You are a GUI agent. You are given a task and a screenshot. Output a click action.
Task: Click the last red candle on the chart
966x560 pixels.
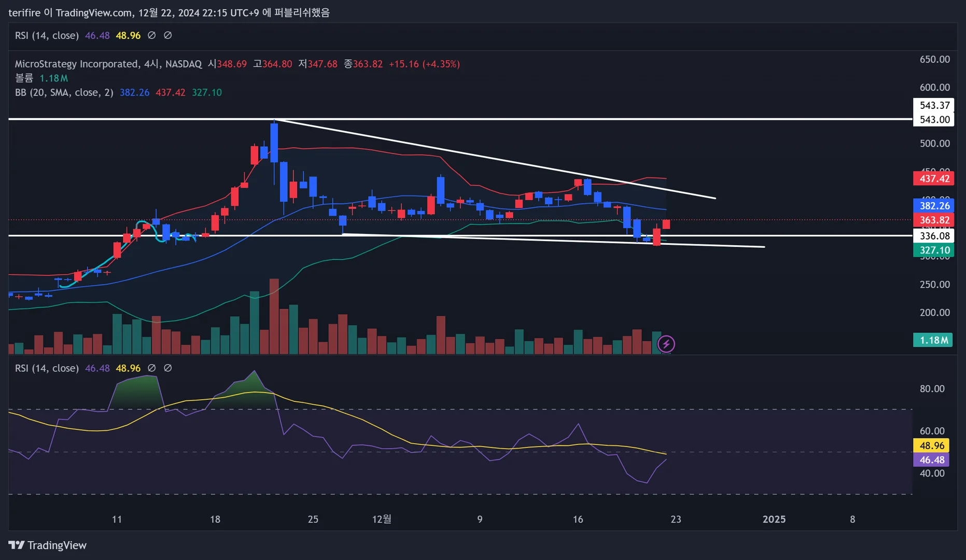pyautogui.click(x=666, y=224)
